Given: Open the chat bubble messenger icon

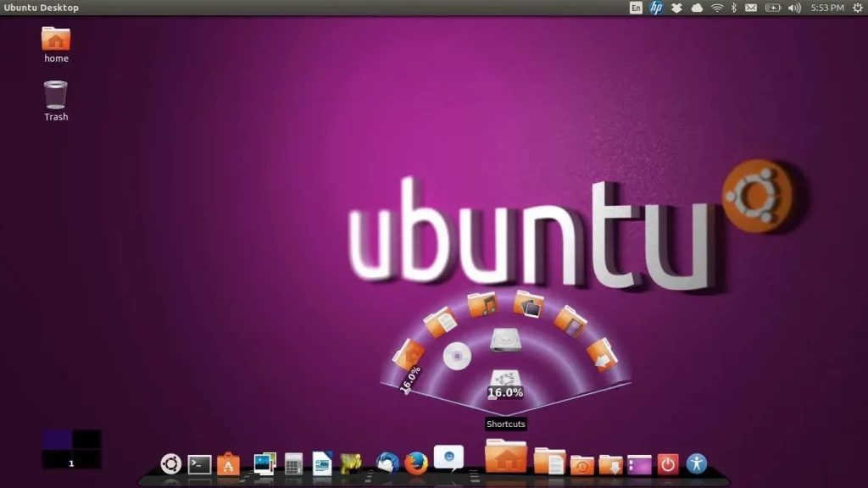Looking at the screenshot, I should [x=448, y=458].
